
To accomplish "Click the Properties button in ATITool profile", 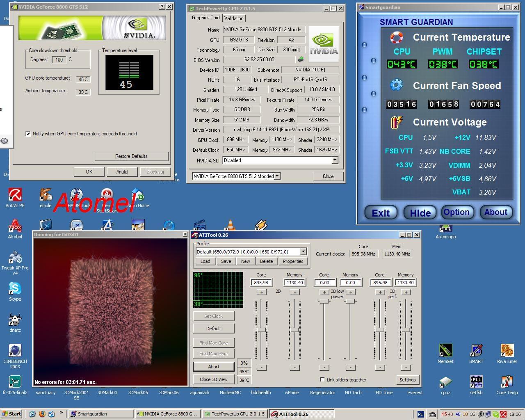I will pyautogui.click(x=293, y=261).
